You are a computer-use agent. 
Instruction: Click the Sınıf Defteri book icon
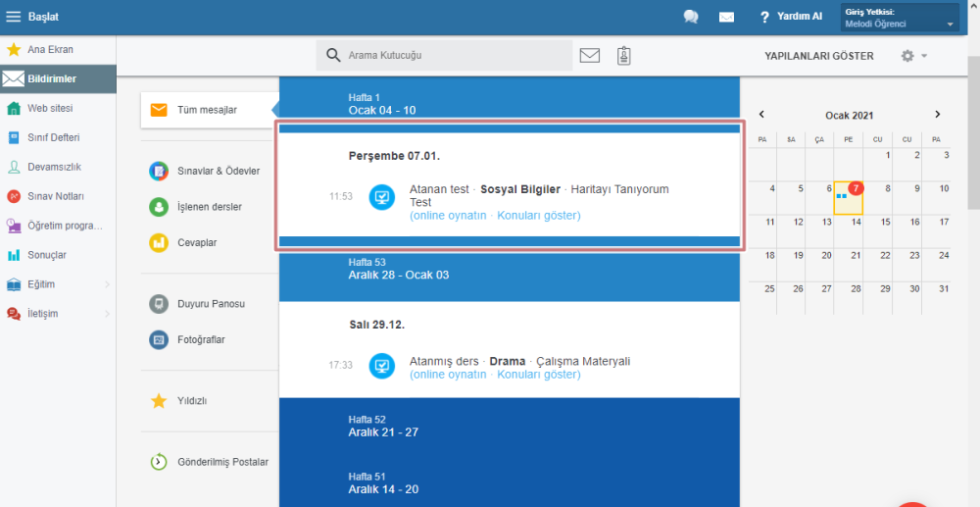pyautogui.click(x=14, y=137)
